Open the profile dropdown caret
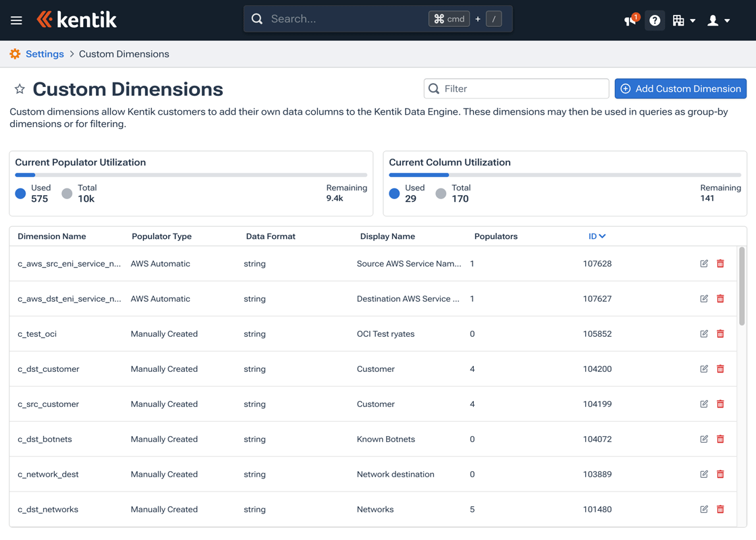This screenshot has height=540, width=756. pos(726,20)
